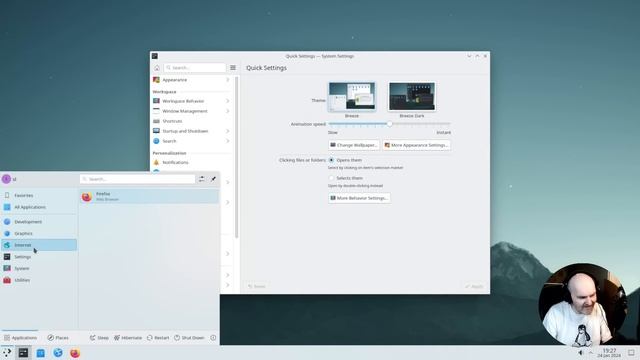Expand the Appearance category chevron
The width and height of the screenshot is (640, 360).
227,80
